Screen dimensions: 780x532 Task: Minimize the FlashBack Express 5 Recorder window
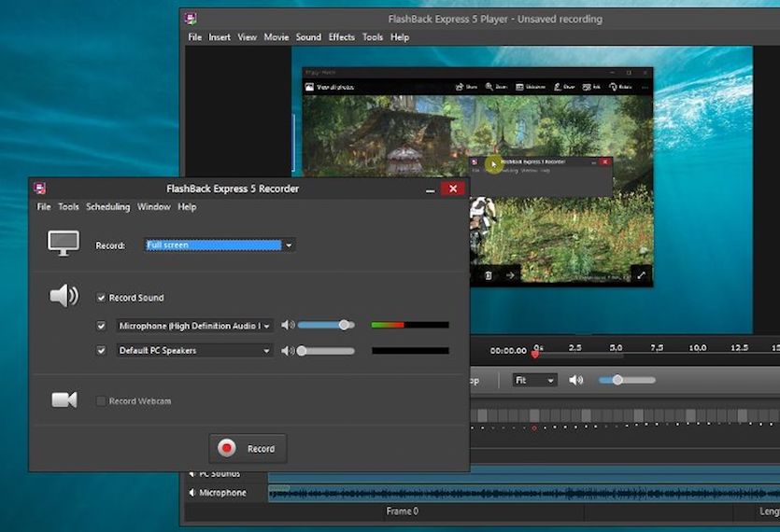tap(431, 189)
